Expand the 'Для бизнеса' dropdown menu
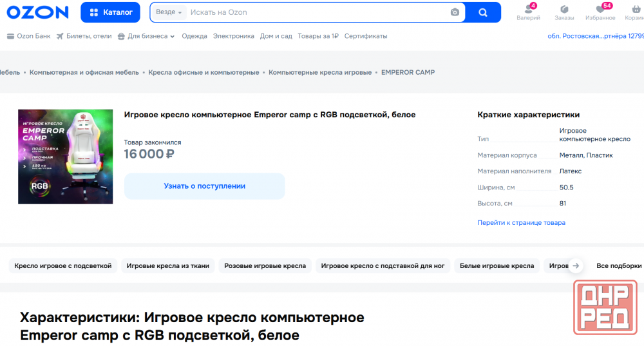 pos(146,36)
